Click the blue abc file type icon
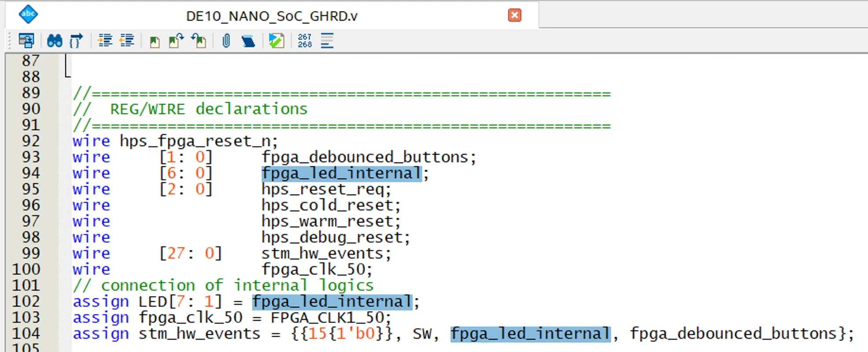The width and height of the screenshot is (868, 352). 28,14
